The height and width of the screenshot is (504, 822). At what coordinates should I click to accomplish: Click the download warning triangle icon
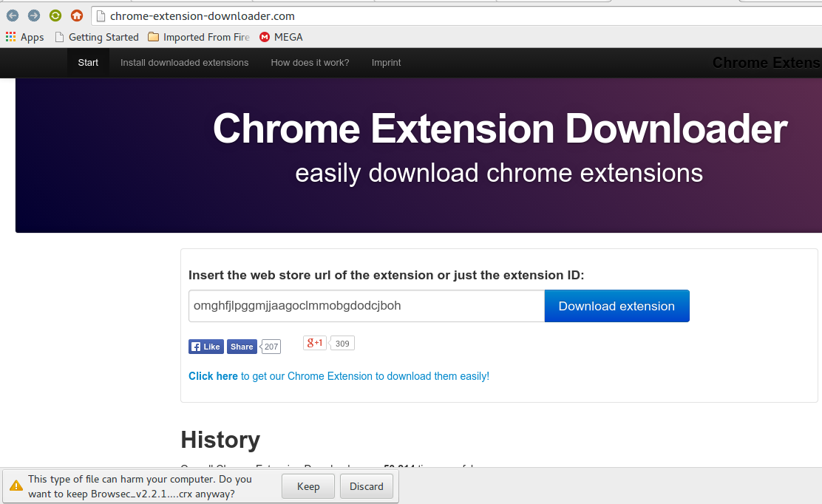(16, 486)
